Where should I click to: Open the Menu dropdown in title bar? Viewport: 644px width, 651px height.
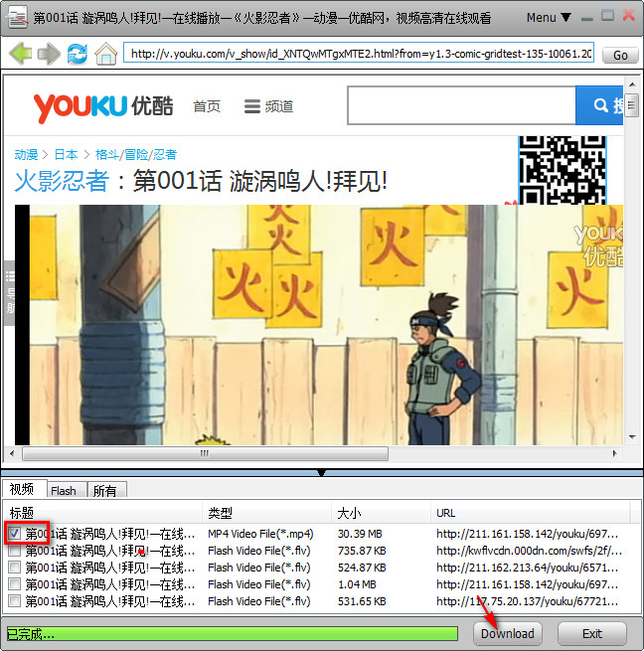click(x=549, y=18)
